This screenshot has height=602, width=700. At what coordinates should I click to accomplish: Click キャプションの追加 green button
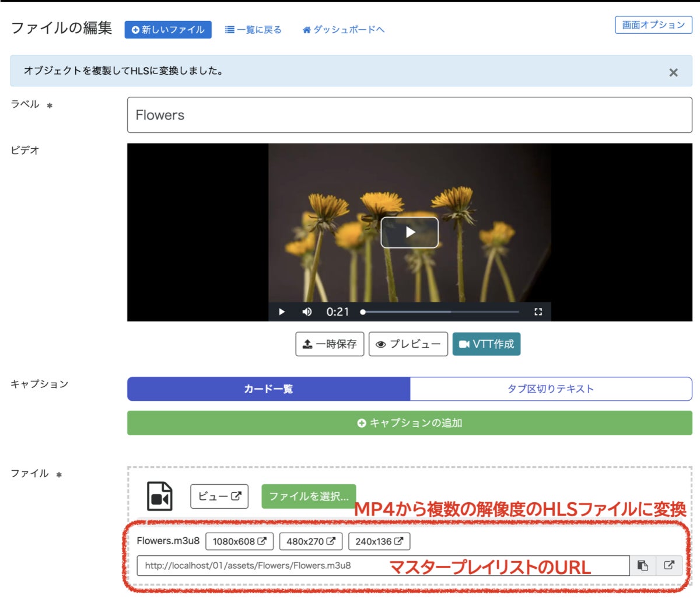pyautogui.click(x=409, y=423)
